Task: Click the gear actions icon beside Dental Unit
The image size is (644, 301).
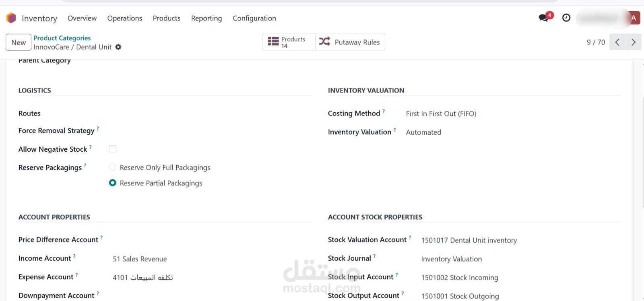Action: coord(118,47)
